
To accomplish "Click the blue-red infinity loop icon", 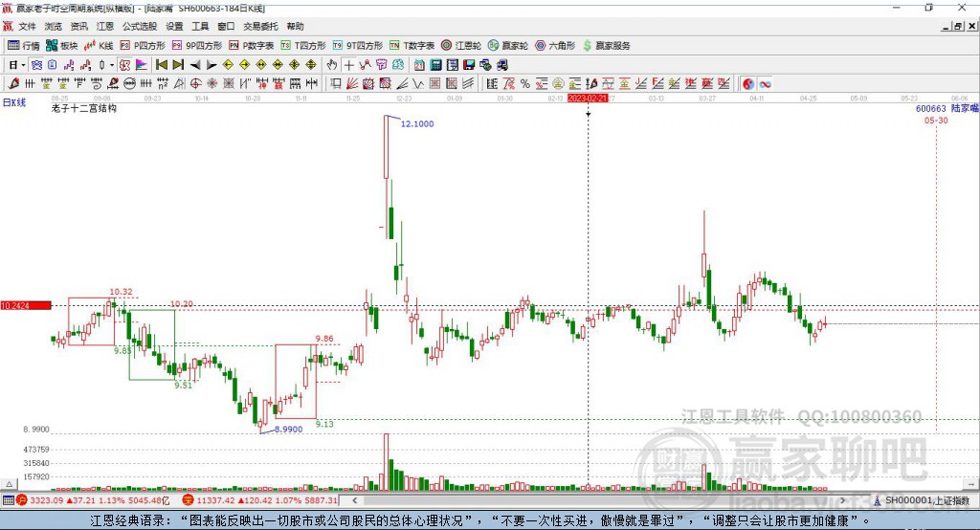I will coord(765,84).
